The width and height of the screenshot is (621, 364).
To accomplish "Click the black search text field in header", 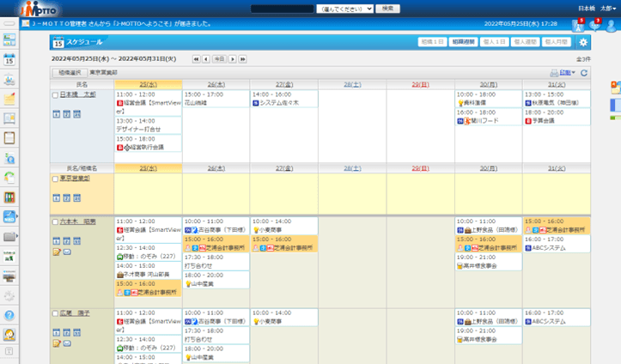I will tap(282, 8).
